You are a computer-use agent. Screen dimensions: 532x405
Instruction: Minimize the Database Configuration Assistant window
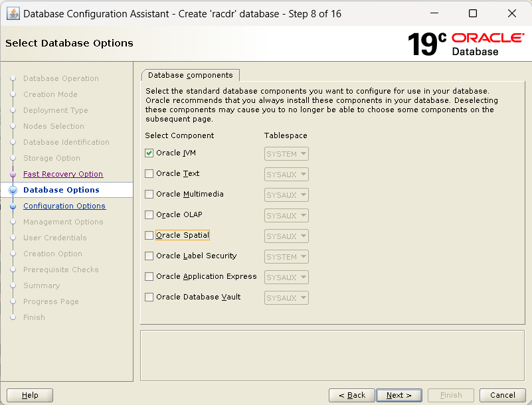434,13
